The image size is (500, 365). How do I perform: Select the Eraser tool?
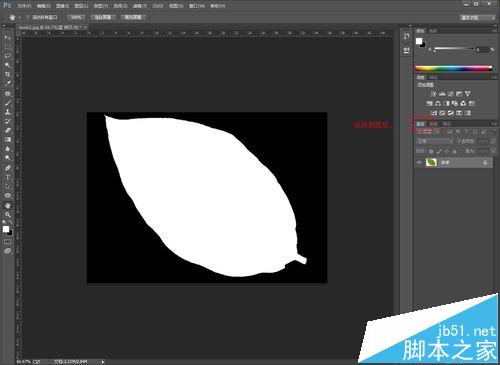click(x=7, y=130)
